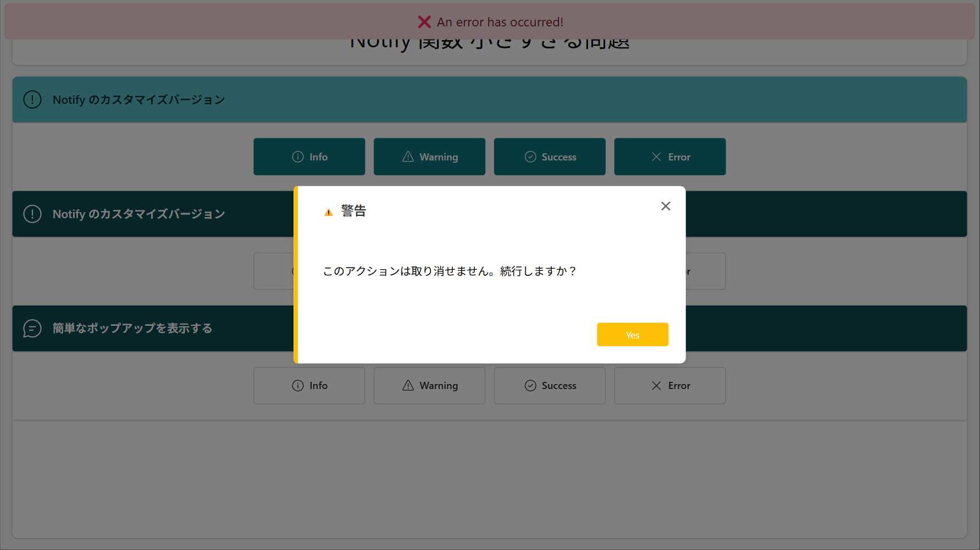
Task: Click the checkmark icon on the Success button
Action: (530, 157)
